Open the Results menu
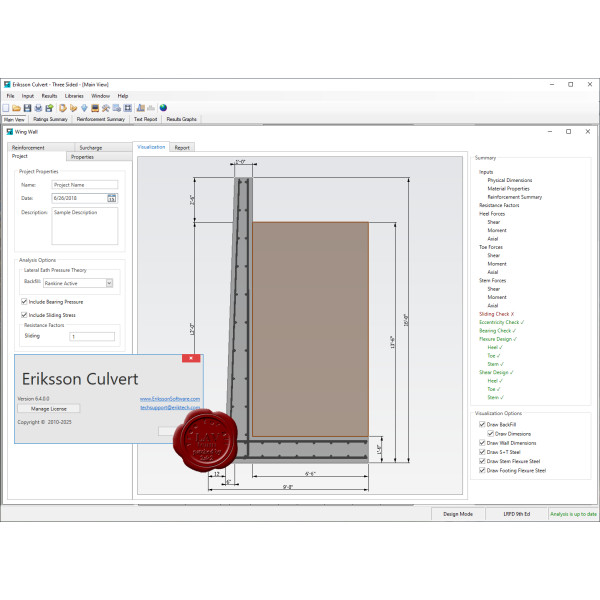600x600 pixels. (49, 96)
